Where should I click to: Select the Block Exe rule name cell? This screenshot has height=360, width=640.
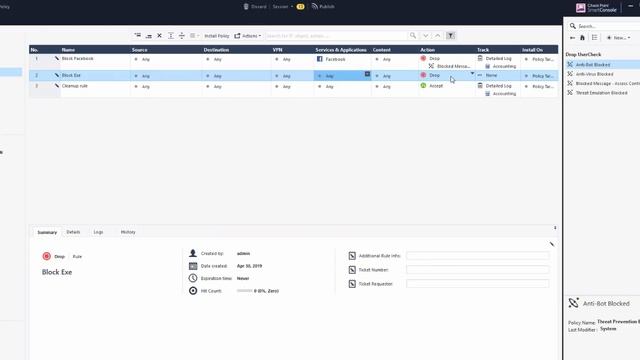pyautogui.click(x=71, y=75)
